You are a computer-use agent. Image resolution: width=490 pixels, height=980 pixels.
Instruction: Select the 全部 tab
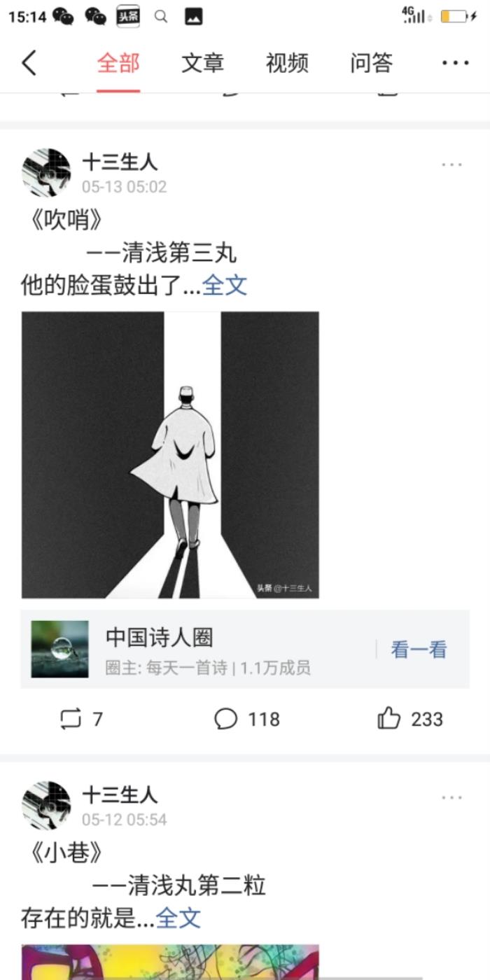(118, 63)
